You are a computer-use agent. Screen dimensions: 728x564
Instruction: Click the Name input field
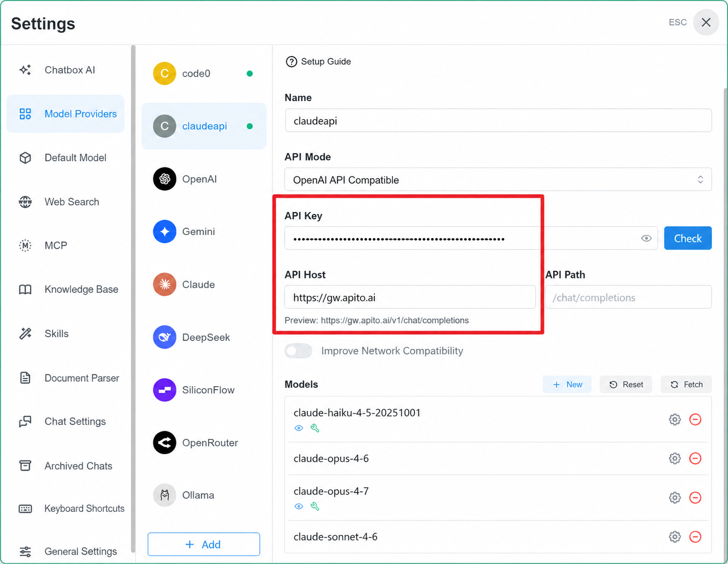pos(498,121)
